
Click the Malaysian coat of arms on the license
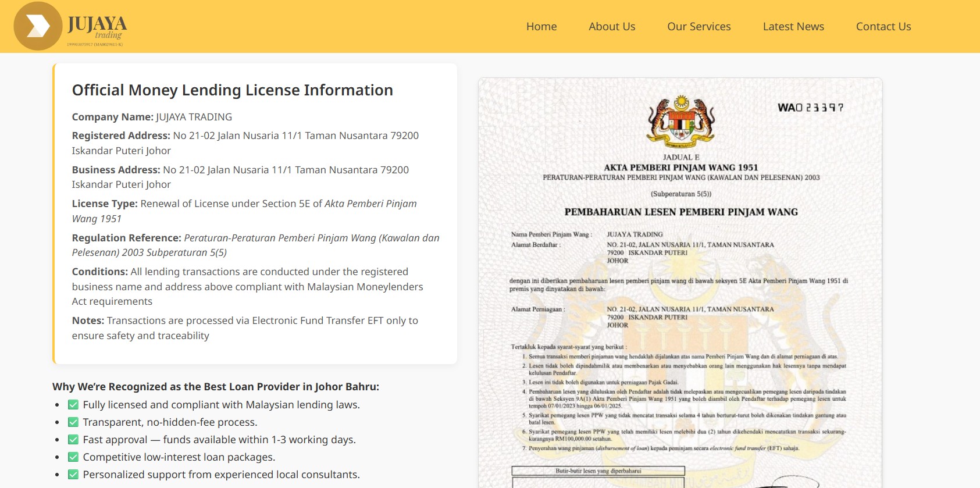click(x=681, y=122)
